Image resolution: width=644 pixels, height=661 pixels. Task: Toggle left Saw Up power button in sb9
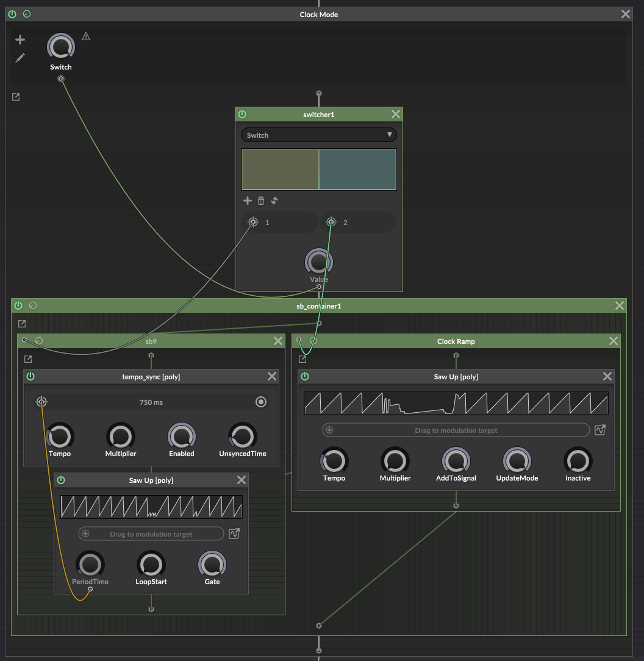(61, 480)
